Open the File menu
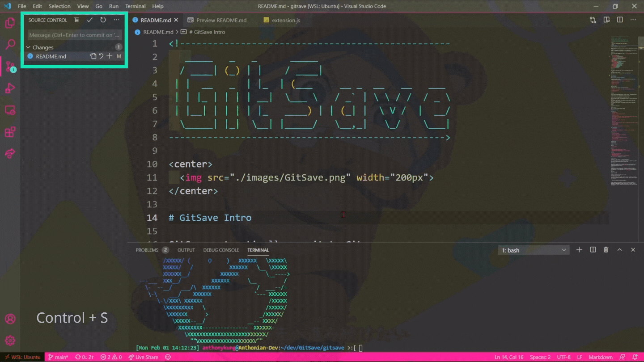The image size is (644, 362). point(22,6)
